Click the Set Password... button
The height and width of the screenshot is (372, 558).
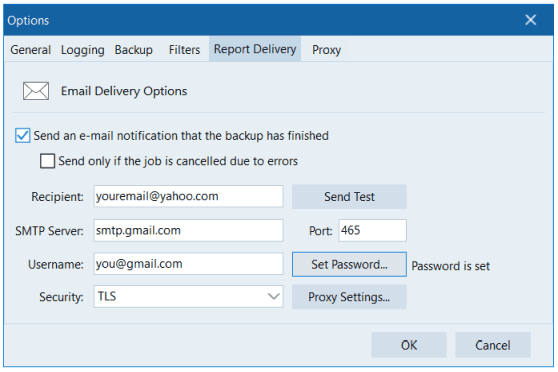click(349, 264)
